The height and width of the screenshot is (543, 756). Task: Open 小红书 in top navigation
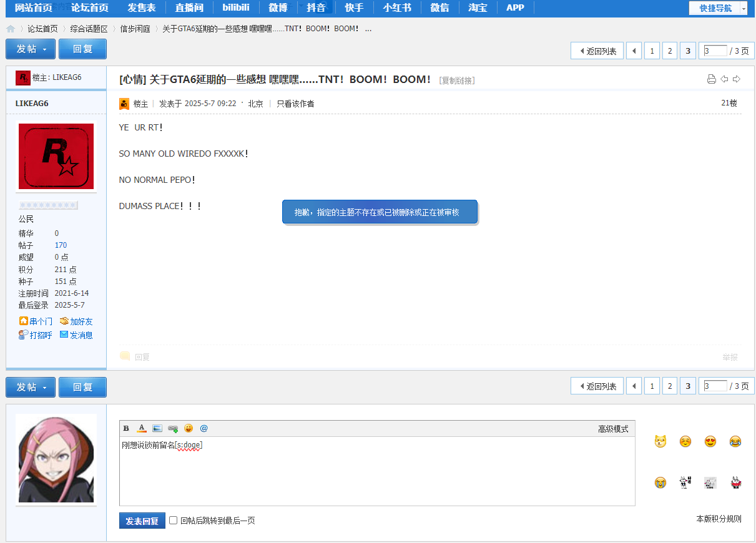click(x=397, y=7)
